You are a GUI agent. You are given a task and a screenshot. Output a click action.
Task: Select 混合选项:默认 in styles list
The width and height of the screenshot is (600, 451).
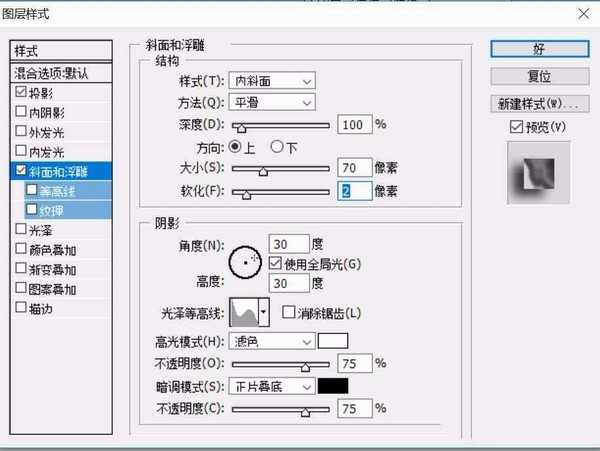tap(65, 72)
